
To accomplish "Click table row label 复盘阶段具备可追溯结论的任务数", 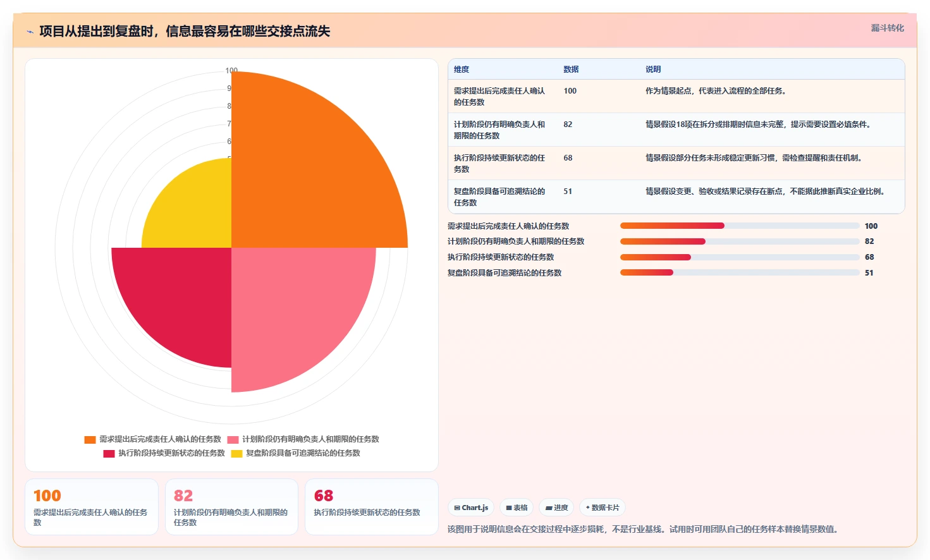I will tap(499, 197).
